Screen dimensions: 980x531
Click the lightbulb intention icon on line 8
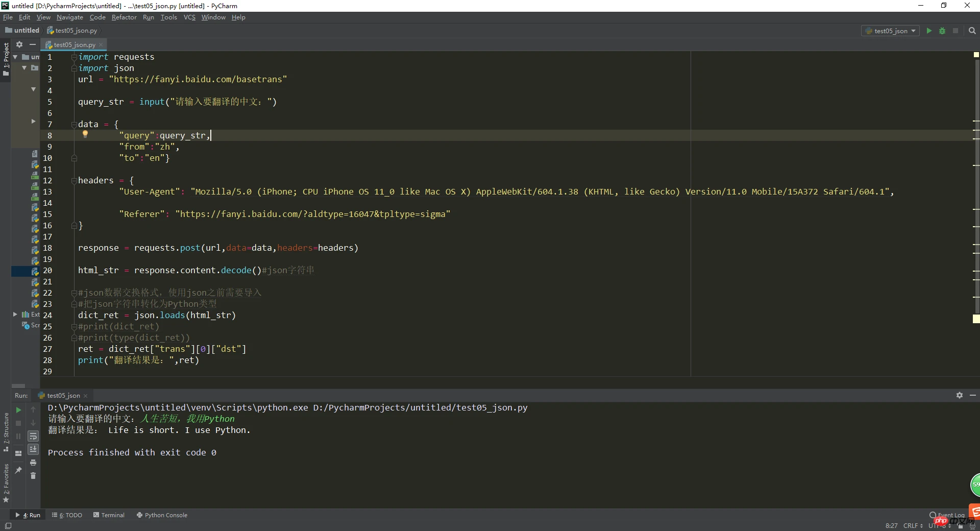(85, 134)
